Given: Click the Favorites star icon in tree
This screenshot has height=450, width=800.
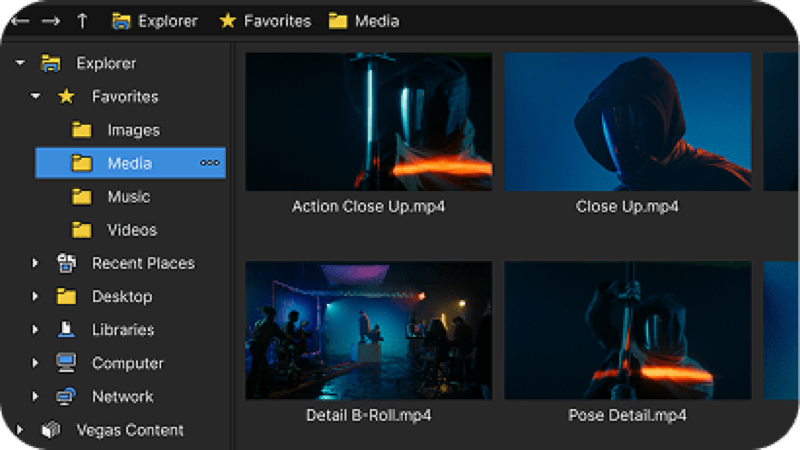Looking at the screenshot, I should pyautogui.click(x=66, y=96).
